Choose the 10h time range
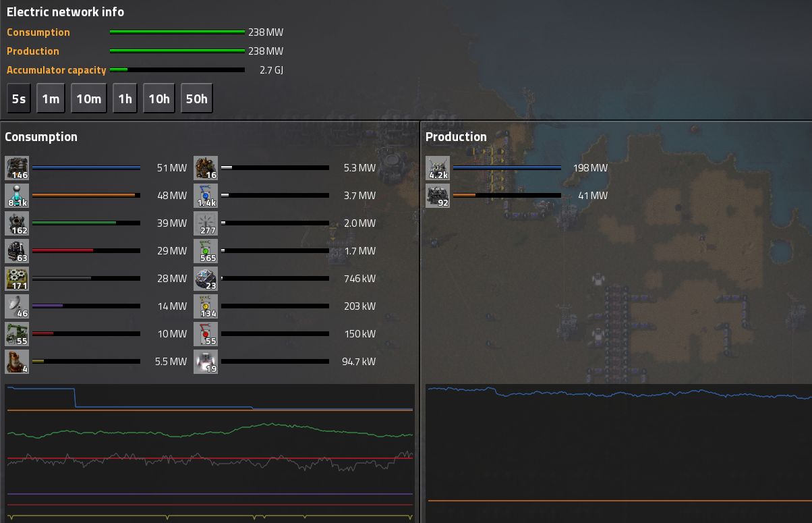The image size is (812, 523). (x=159, y=99)
